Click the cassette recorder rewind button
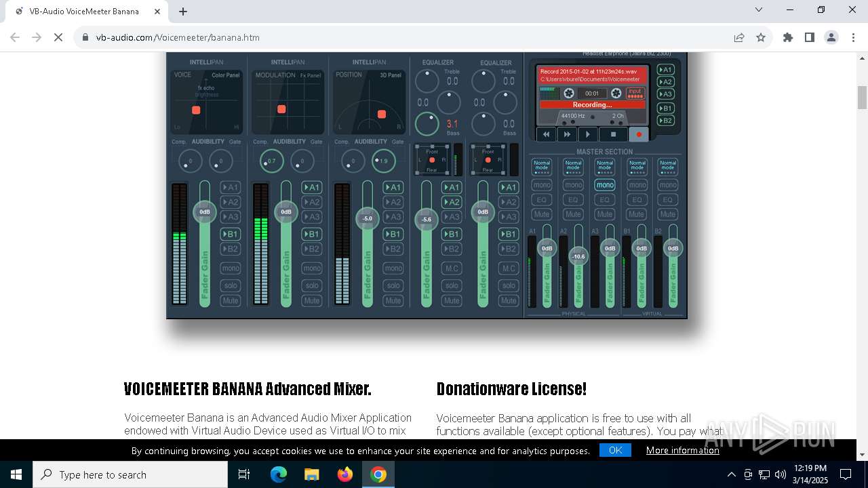This screenshot has width=868, height=488. point(546,134)
